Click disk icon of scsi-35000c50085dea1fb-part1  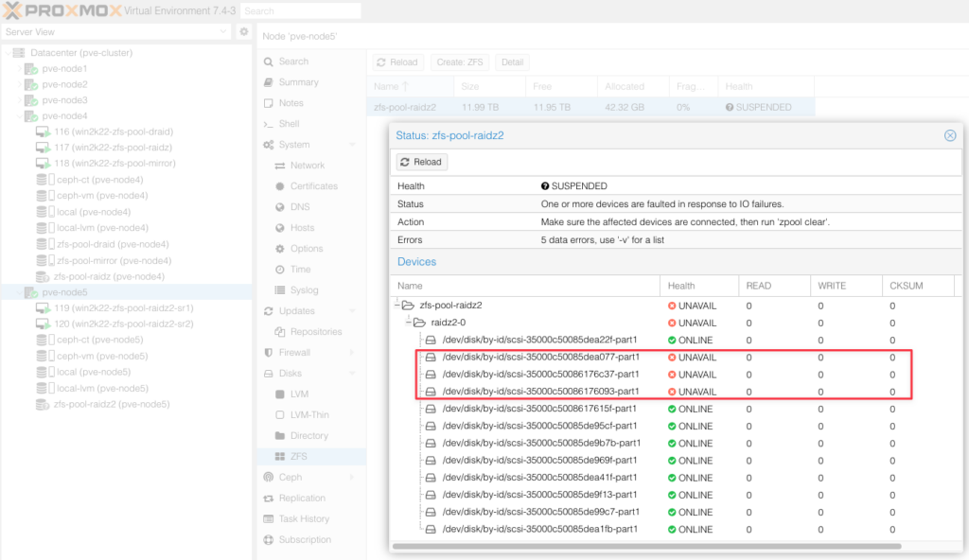(x=431, y=529)
